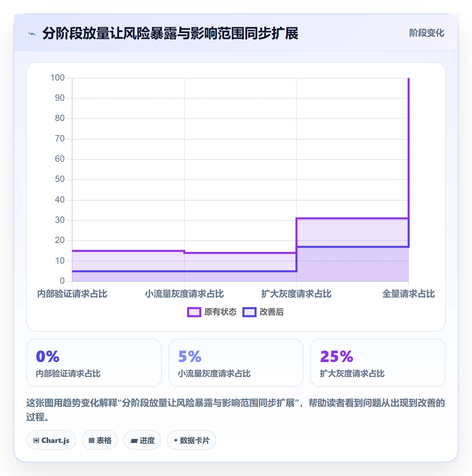Click the description paragraph starting 这张图用趋势变化
The height and width of the screenshot is (476, 472).
click(236, 410)
